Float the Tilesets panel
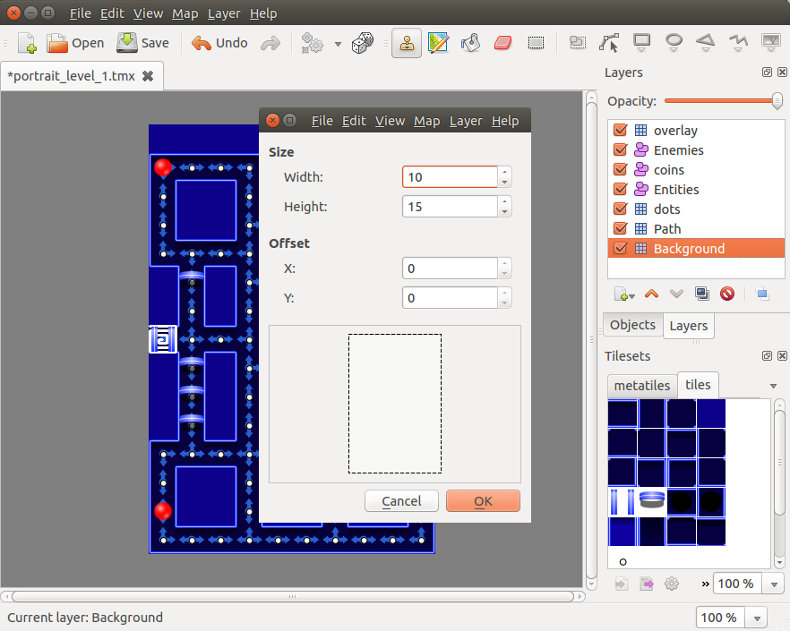The width and height of the screenshot is (790, 631). [767, 356]
